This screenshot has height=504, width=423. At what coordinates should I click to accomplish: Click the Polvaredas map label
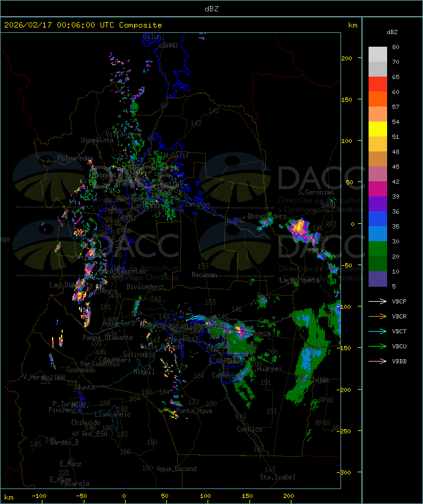[x=75, y=158]
